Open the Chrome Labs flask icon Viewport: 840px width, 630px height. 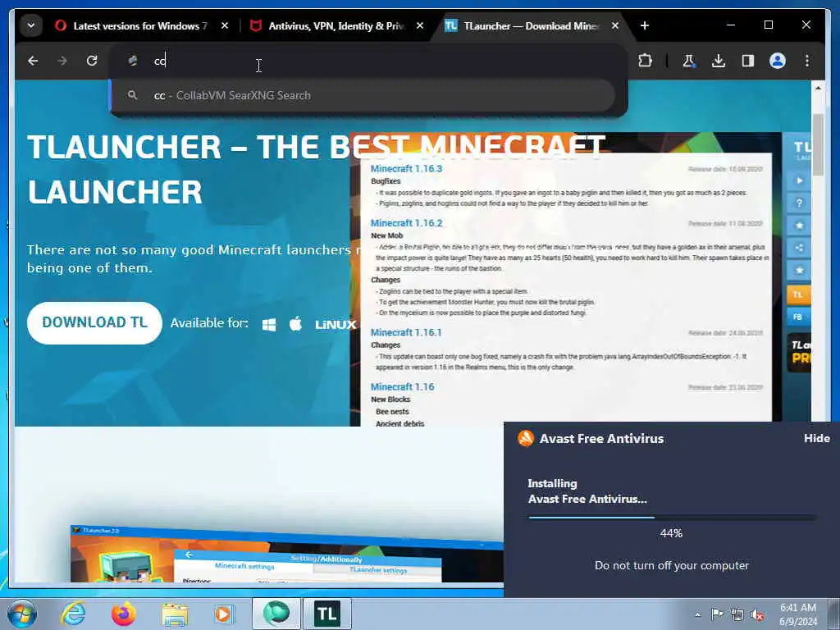point(689,61)
